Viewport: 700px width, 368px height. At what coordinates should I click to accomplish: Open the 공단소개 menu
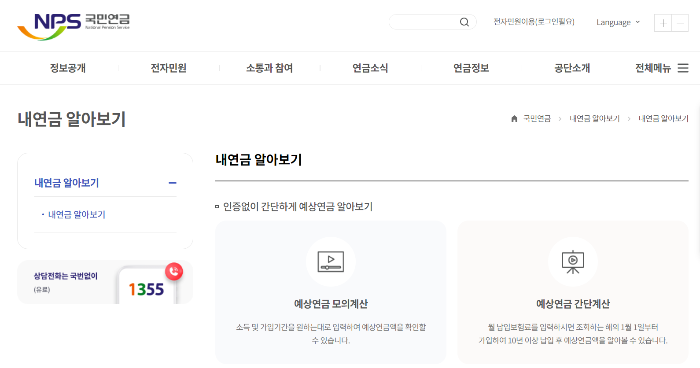click(572, 68)
